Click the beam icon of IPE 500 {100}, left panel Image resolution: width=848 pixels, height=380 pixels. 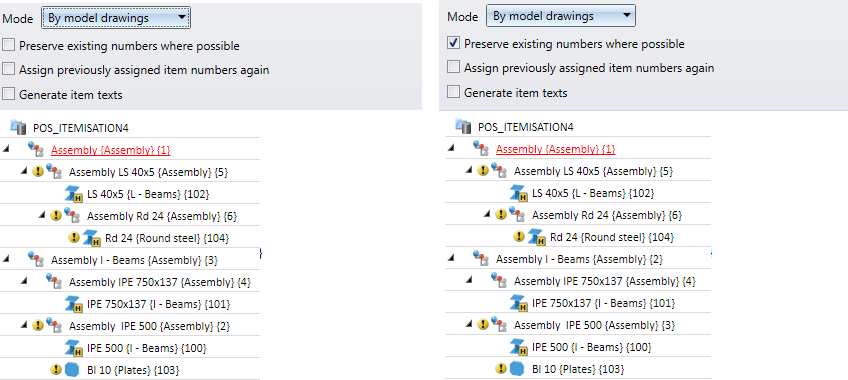tap(73, 348)
